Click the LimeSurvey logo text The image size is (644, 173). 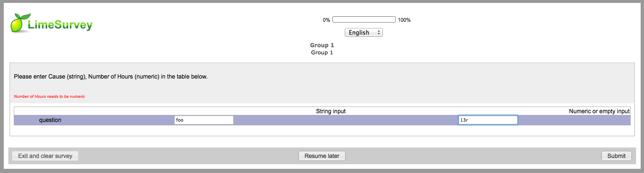[60, 25]
